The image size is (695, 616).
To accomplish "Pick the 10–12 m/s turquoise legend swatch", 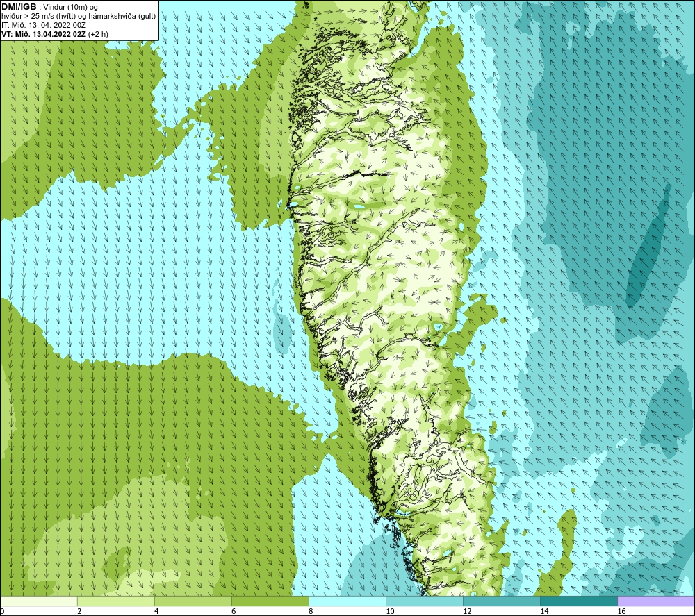I will (425, 601).
